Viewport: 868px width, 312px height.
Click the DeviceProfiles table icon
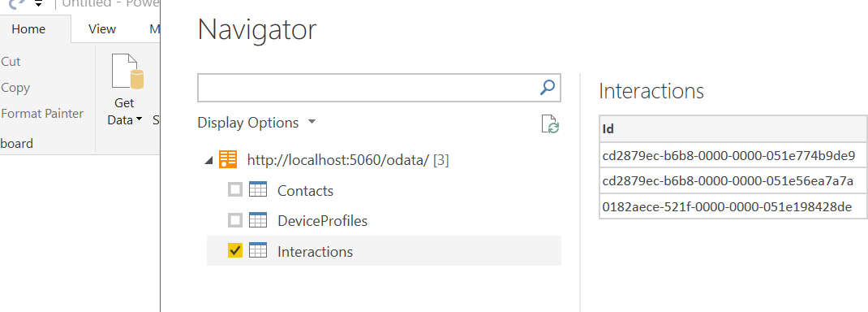point(258,220)
